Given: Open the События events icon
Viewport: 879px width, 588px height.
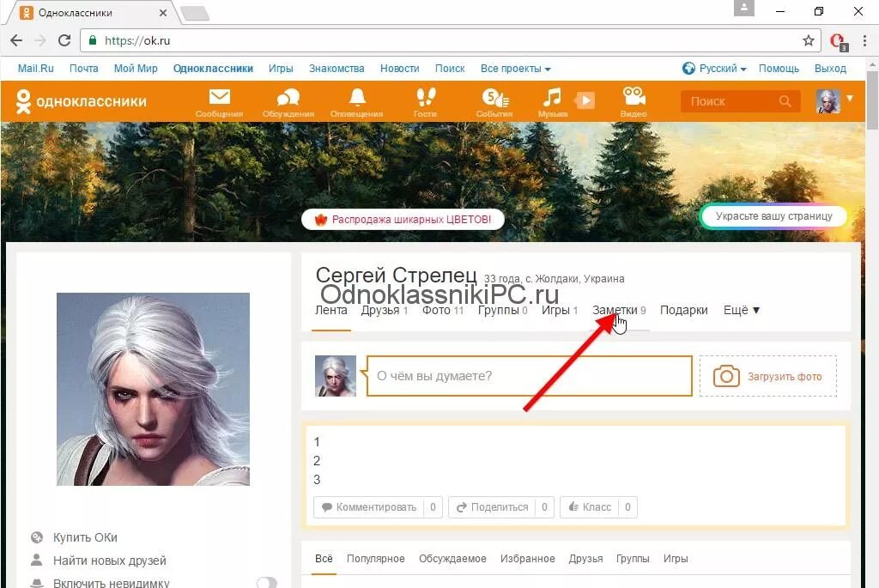Looking at the screenshot, I should pyautogui.click(x=494, y=102).
